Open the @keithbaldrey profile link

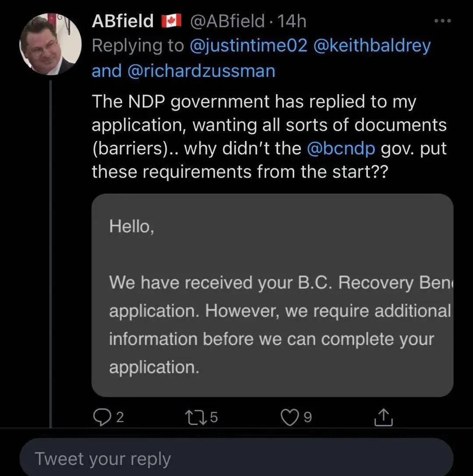(x=372, y=46)
